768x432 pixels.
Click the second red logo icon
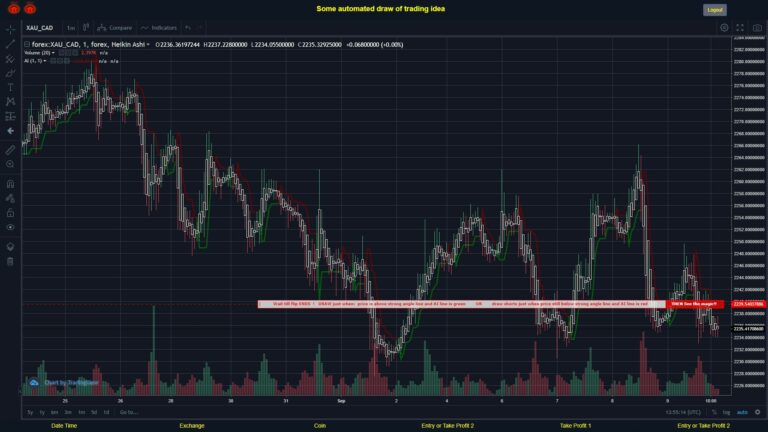tap(30, 8)
